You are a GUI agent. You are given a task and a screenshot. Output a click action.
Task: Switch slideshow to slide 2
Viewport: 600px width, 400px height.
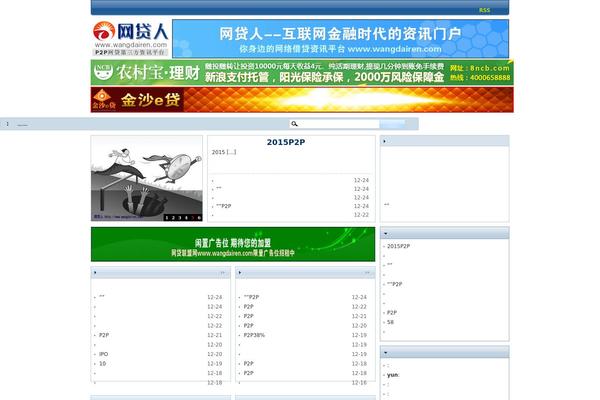coord(173,217)
